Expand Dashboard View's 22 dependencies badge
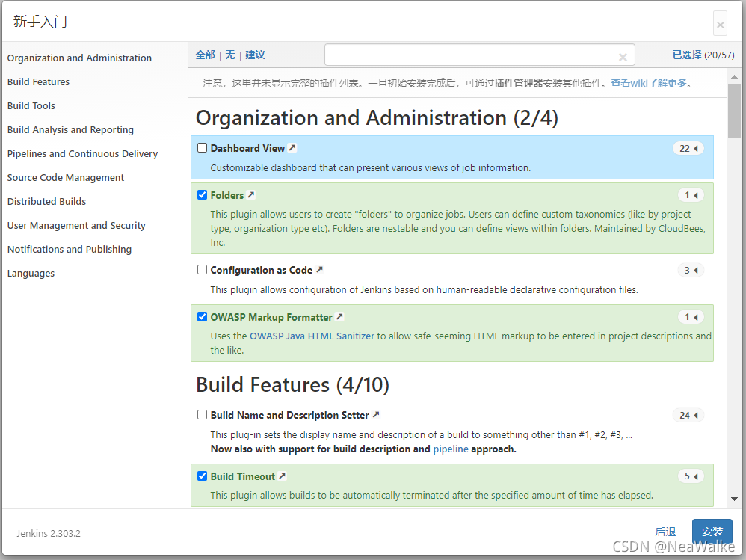This screenshot has width=746, height=560. pyautogui.click(x=688, y=149)
